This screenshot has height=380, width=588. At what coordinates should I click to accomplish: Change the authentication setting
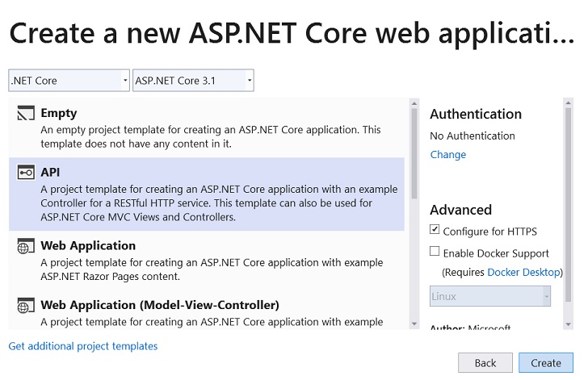tap(448, 154)
